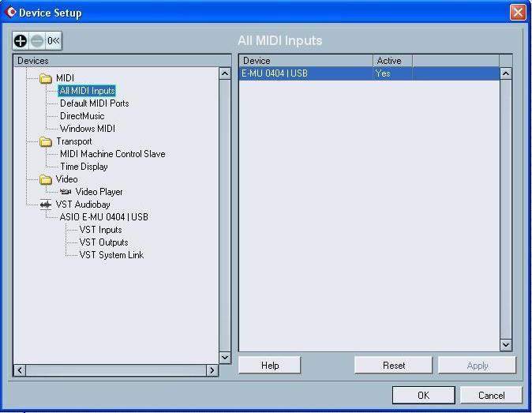The width and height of the screenshot is (532, 413).
Task: Open VST System Link
Action: coord(111,255)
